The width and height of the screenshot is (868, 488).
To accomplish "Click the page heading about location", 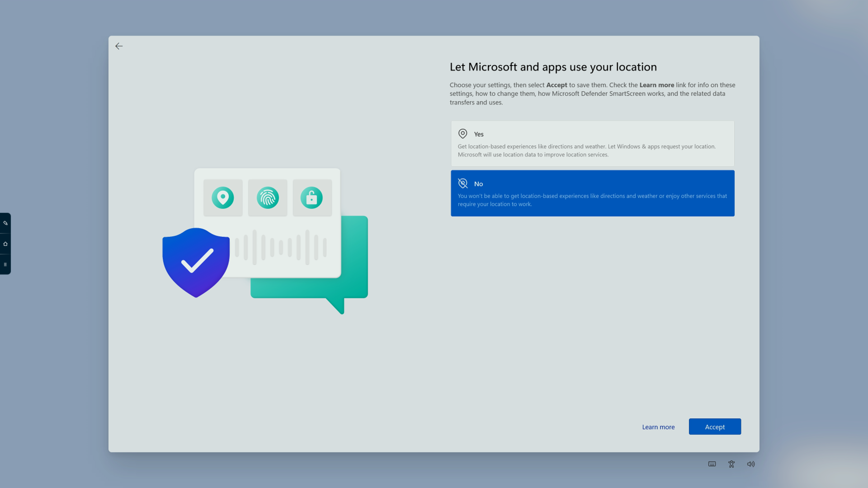I will 553,67.
